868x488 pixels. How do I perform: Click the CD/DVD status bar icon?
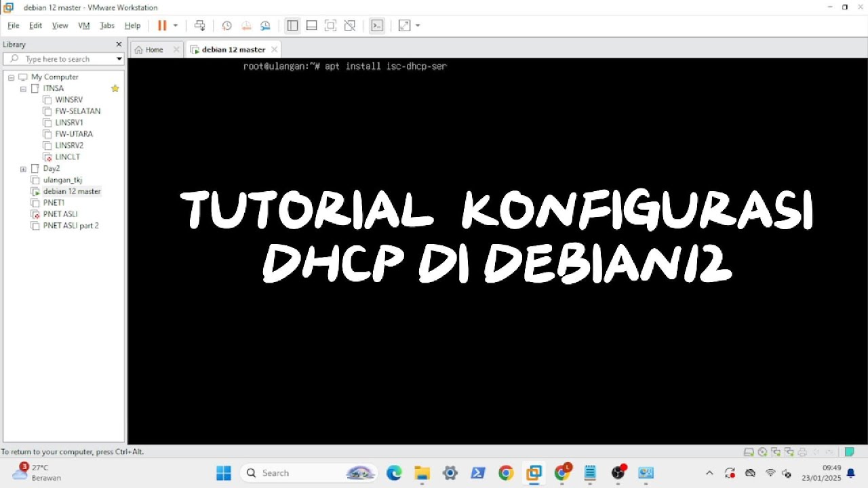pyautogui.click(x=762, y=452)
